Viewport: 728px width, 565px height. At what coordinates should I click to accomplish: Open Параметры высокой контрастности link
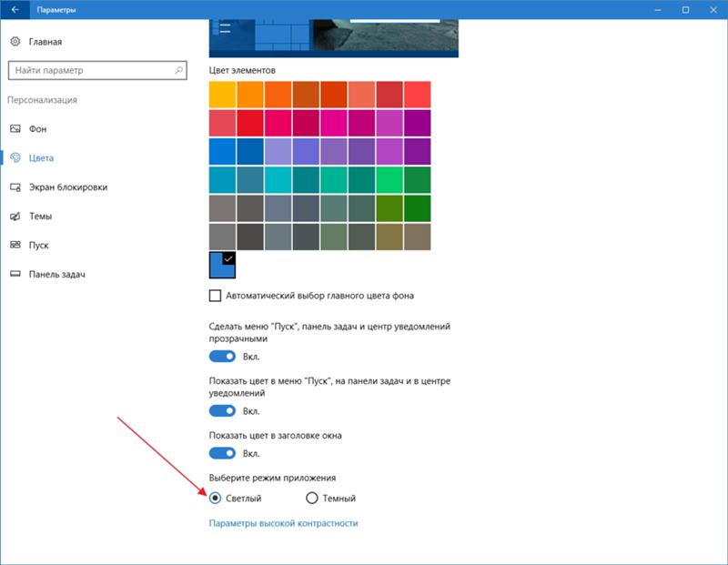click(x=283, y=523)
